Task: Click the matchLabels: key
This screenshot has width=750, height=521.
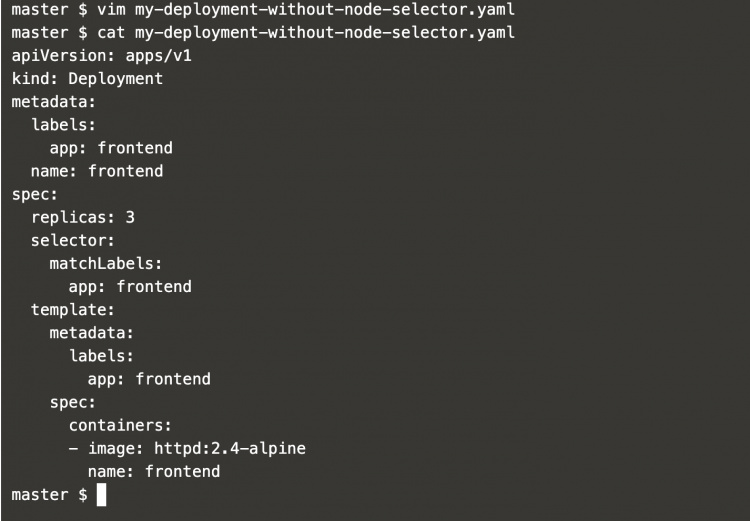Action: click(106, 264)
